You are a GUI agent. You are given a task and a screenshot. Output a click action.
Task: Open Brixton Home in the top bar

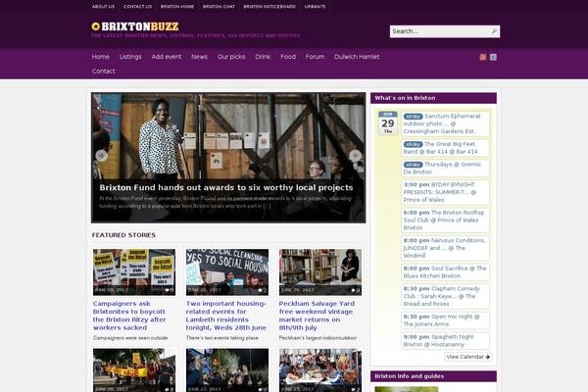pyautogui.click(x=177, y=7)
